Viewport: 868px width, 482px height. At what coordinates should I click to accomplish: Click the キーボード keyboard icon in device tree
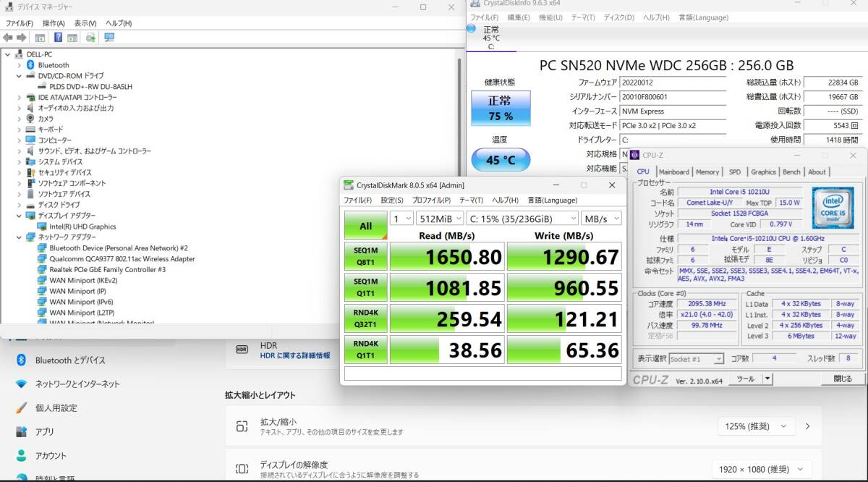(30, 130)
